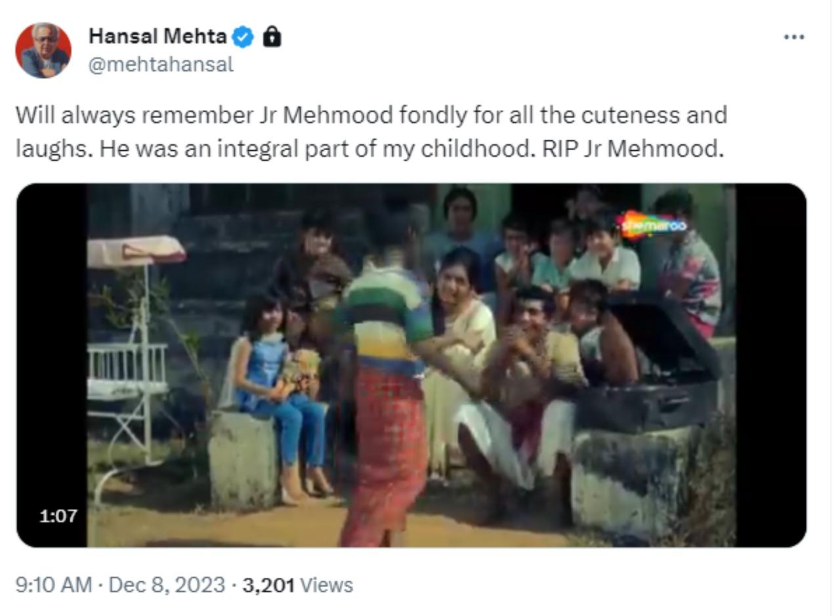Click the striped-shirt dancer in video frame
Viewport: 840px width, 616px height.
coord(386,387)
